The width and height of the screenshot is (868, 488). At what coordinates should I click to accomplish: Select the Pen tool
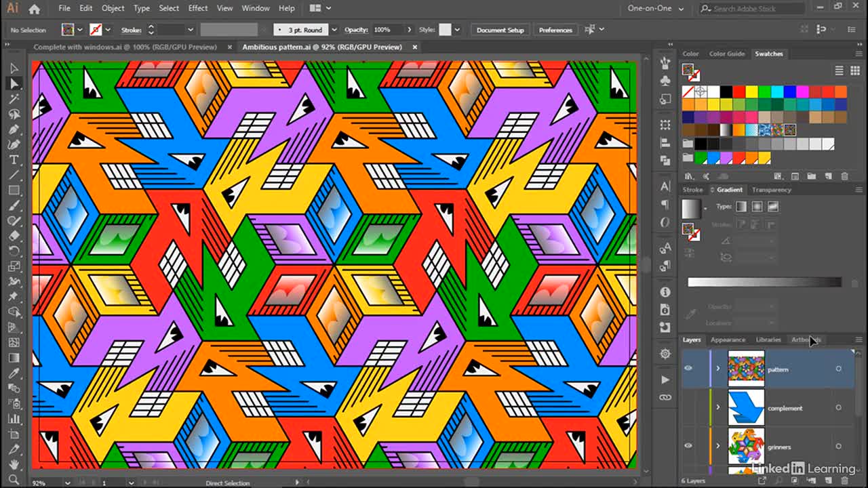(x=14, y=129)
